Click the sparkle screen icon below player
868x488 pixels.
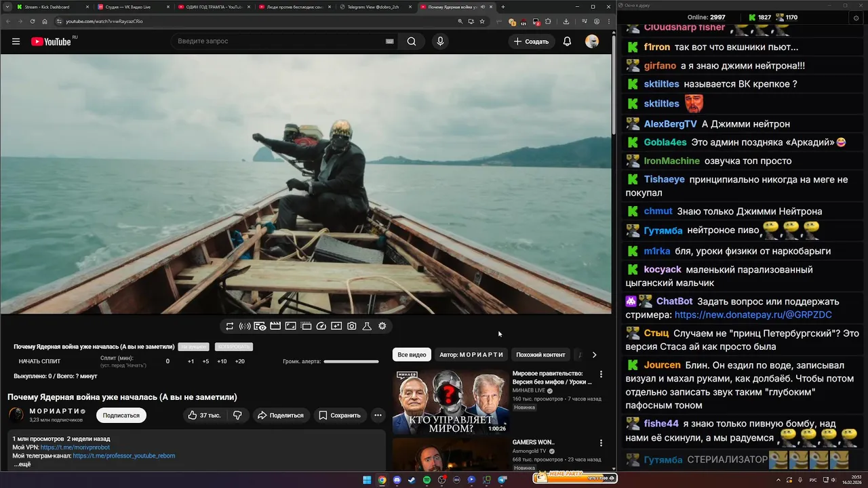(x=336, y=326)
